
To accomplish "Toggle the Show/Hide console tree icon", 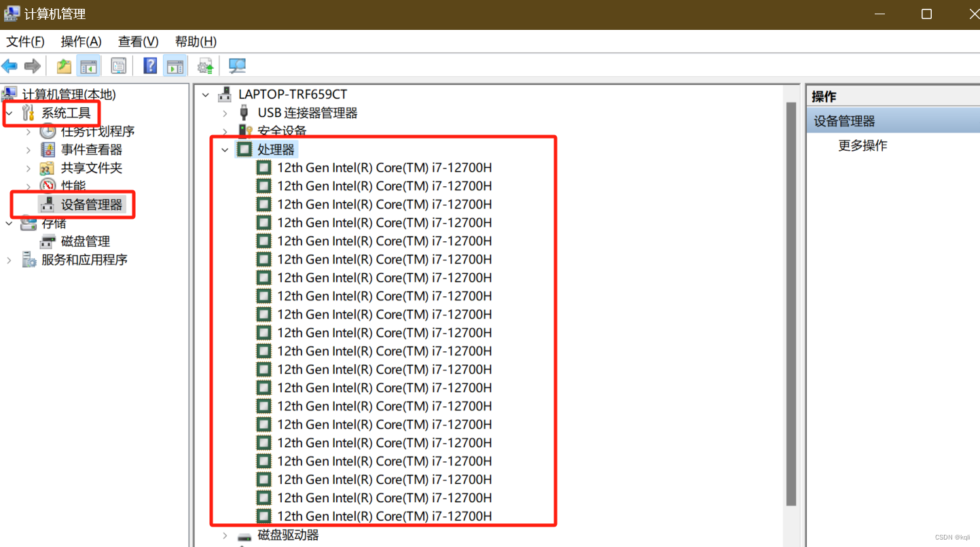I will click(88, 66).
